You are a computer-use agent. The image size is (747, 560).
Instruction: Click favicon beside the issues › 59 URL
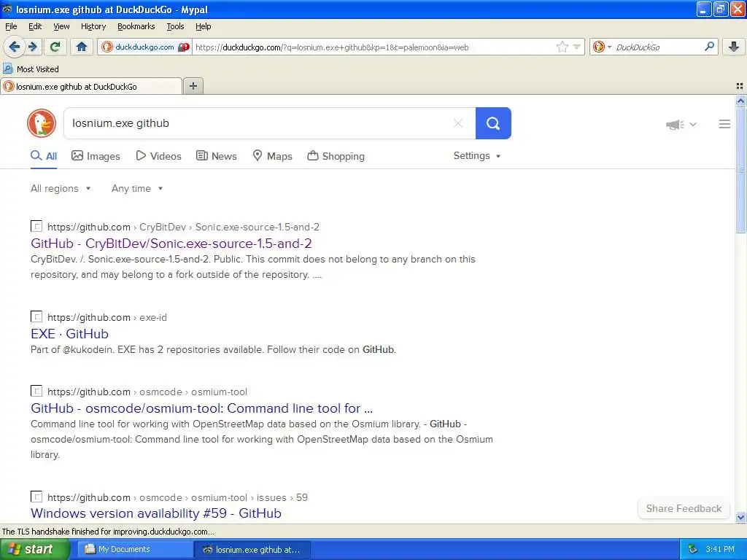click(x=36, y=497)
